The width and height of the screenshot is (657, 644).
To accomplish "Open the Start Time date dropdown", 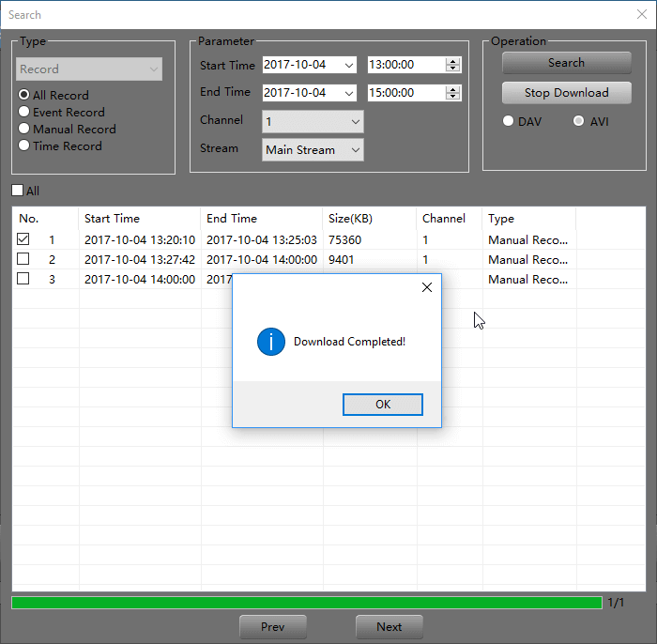I will click(349, 65).
